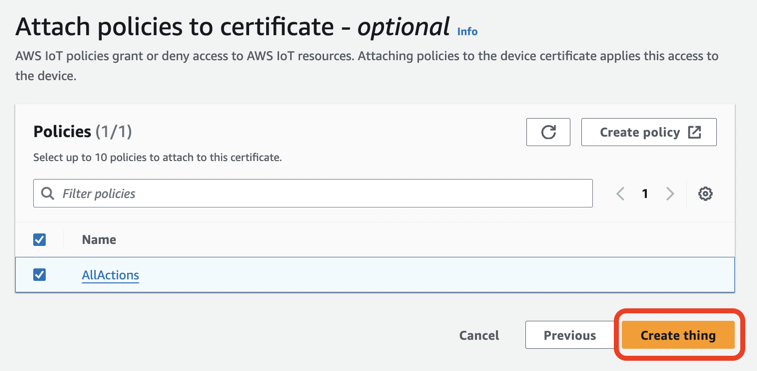Uncheck the AllActions policy checkbox
Screen dimensions: 757x371
39,275
